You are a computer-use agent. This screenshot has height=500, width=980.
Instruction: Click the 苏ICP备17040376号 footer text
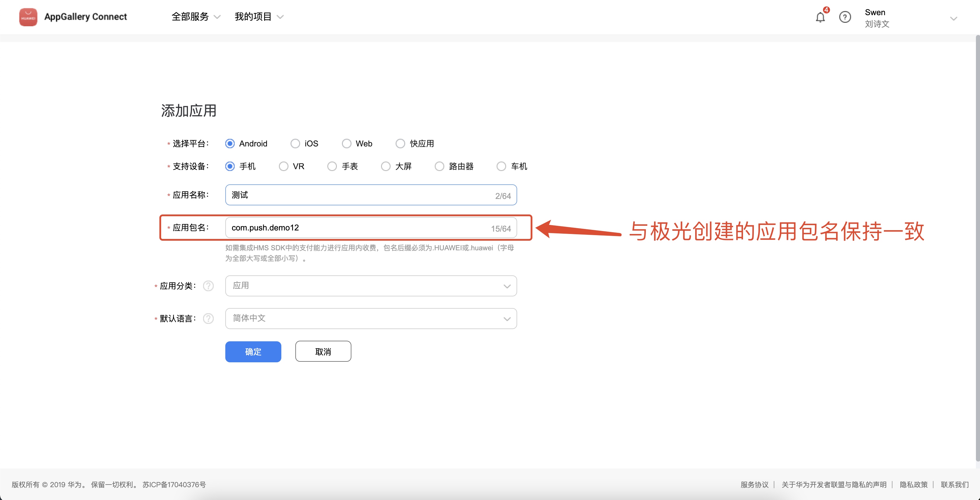(x=174, y=485)
